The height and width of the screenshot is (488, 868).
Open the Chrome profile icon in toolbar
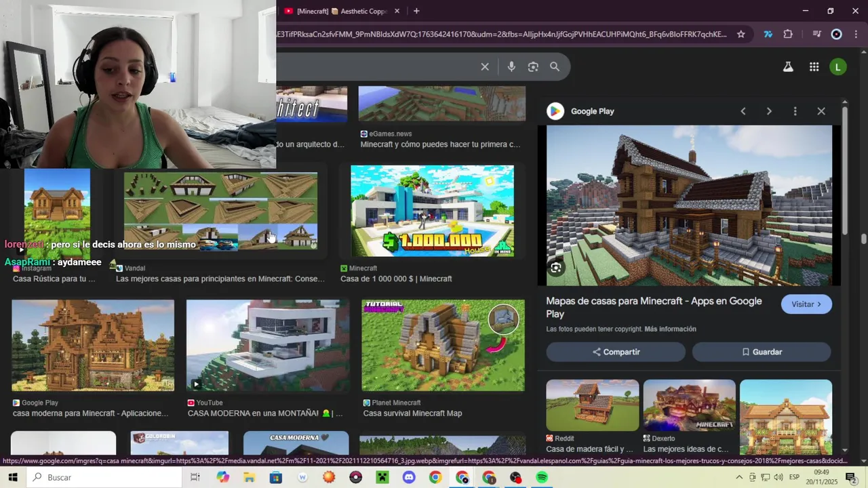click(836, 34)
